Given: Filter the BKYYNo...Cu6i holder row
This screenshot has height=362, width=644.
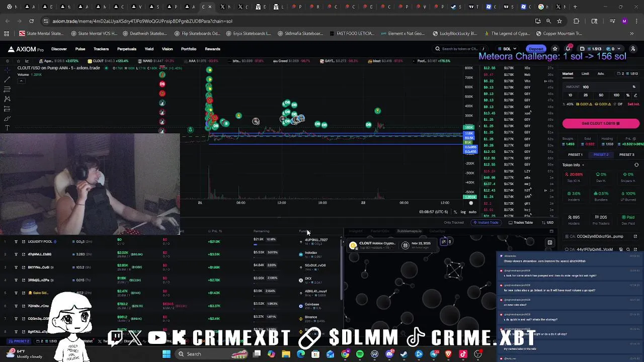Looking at the screenshot, I should (x=16, y=267).
